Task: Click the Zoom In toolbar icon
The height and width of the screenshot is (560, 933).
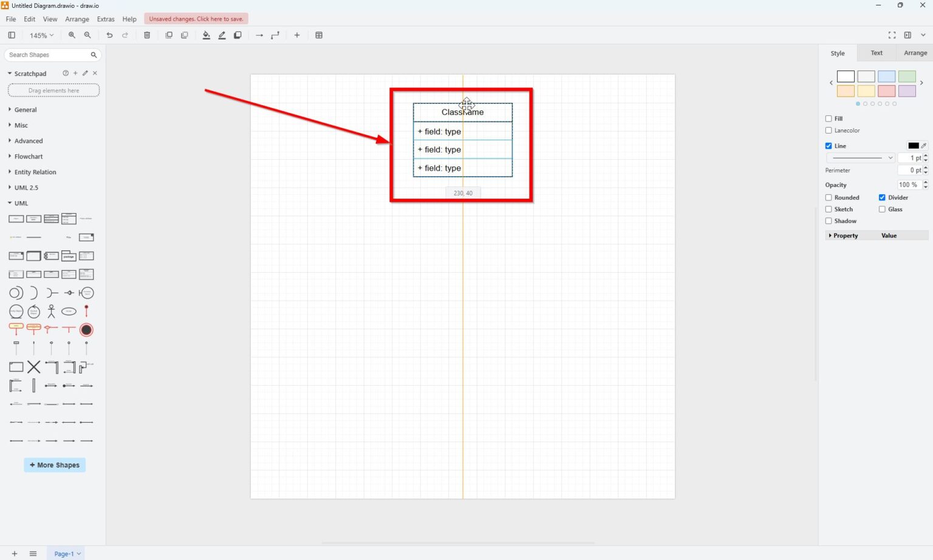Action: click(72, 35)
